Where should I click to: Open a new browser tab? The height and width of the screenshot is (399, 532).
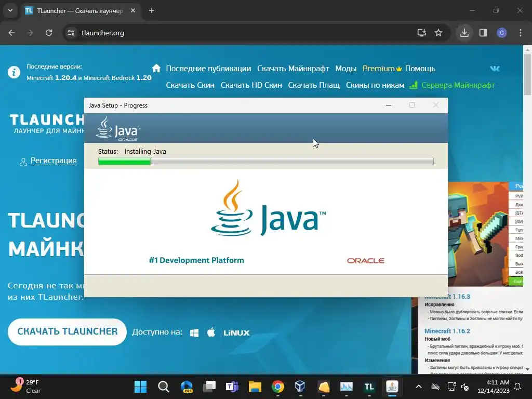pos(152,10)
